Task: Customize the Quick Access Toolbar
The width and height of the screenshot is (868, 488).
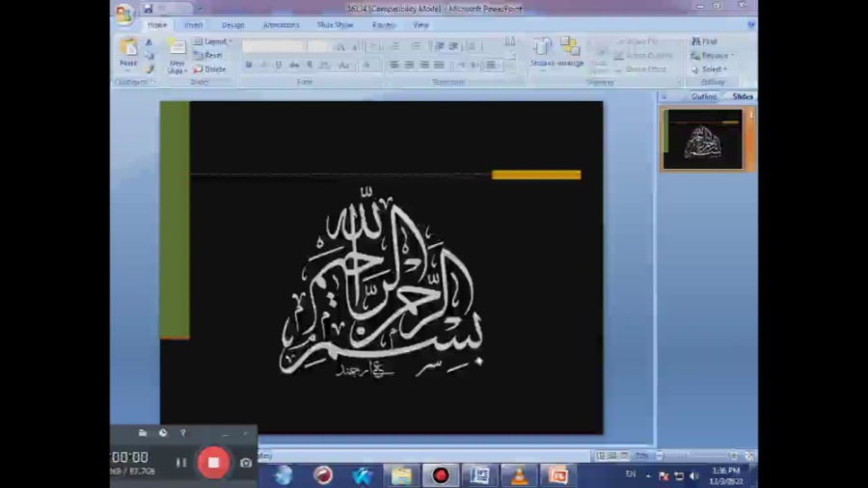Action: coord(200,9)
